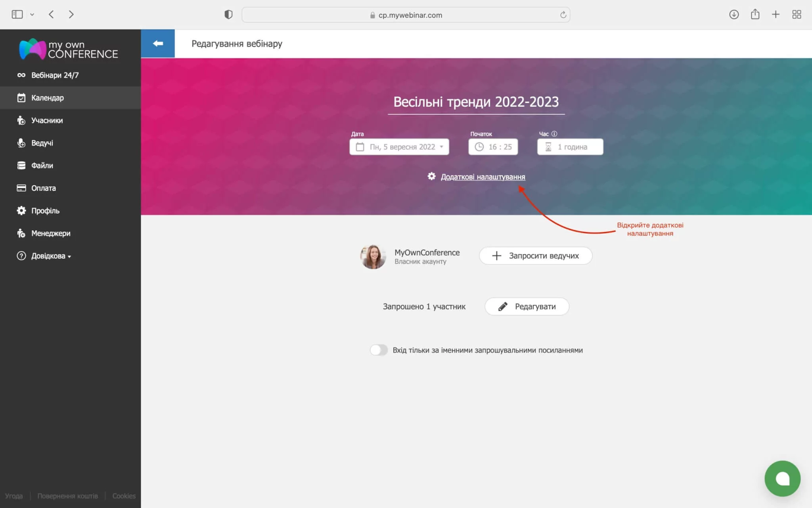Select Вебінари 24/7 in the navigation menu
The image size is (812, 508).
click(x=55, y=75)
